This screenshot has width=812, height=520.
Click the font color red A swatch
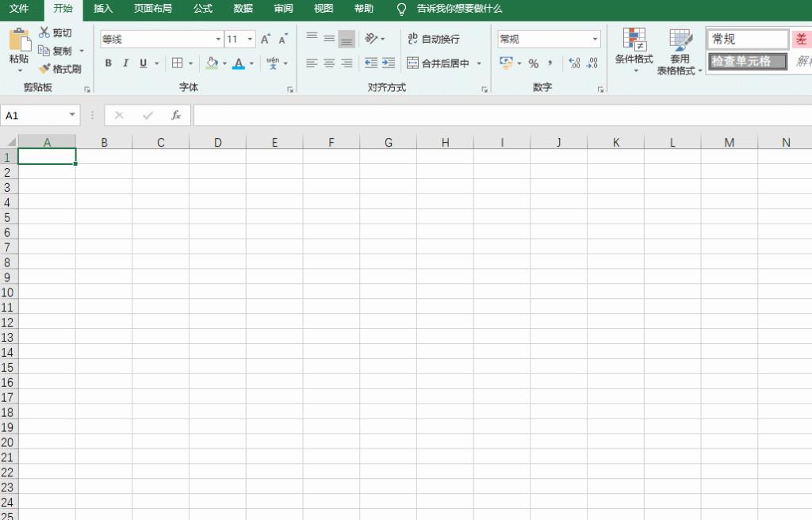(x=238, y=63)
